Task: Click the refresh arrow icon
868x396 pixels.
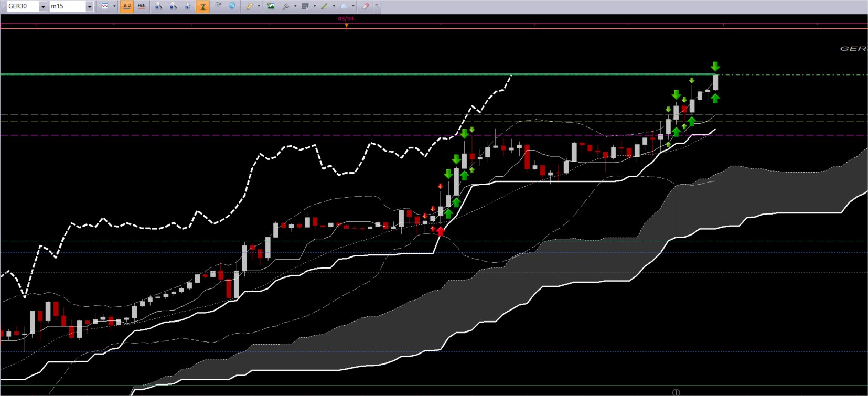Action: tap(218, 6)
